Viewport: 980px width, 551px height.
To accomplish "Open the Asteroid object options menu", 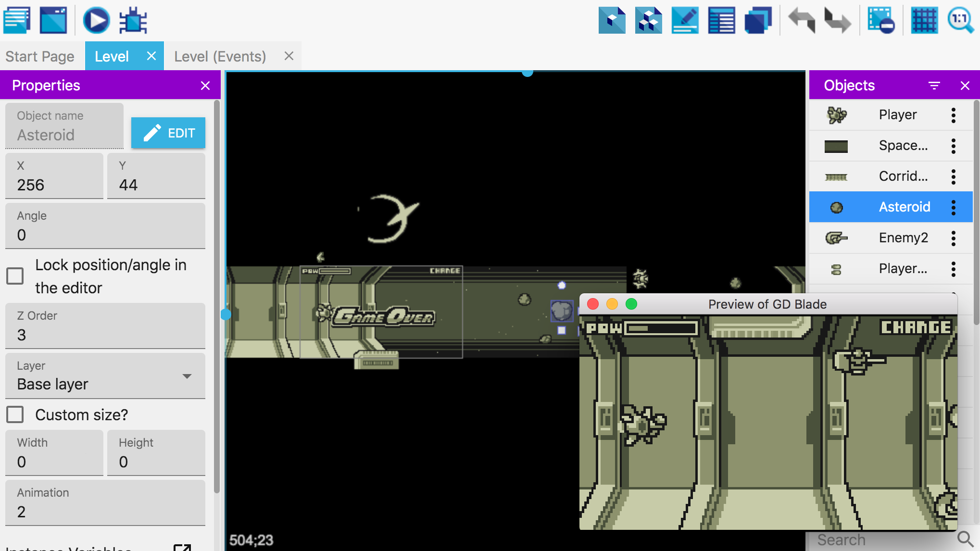I will tap(953, 207).
